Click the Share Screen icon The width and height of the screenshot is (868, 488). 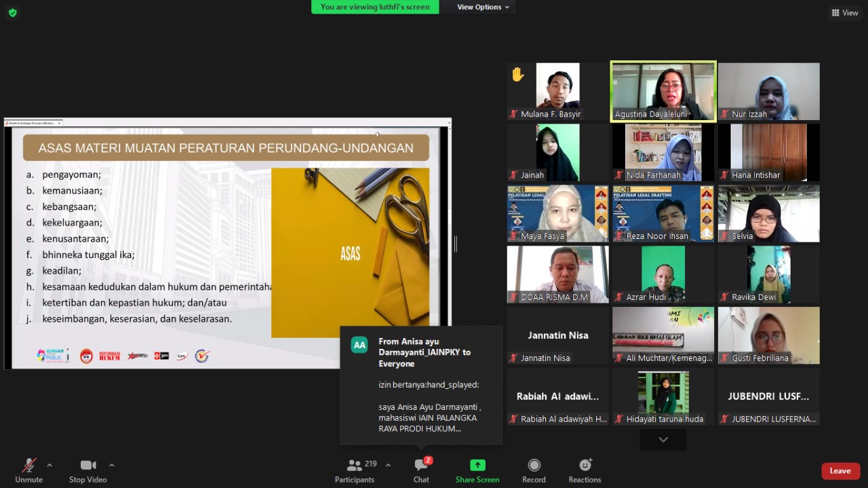click(x=477, y=466)
